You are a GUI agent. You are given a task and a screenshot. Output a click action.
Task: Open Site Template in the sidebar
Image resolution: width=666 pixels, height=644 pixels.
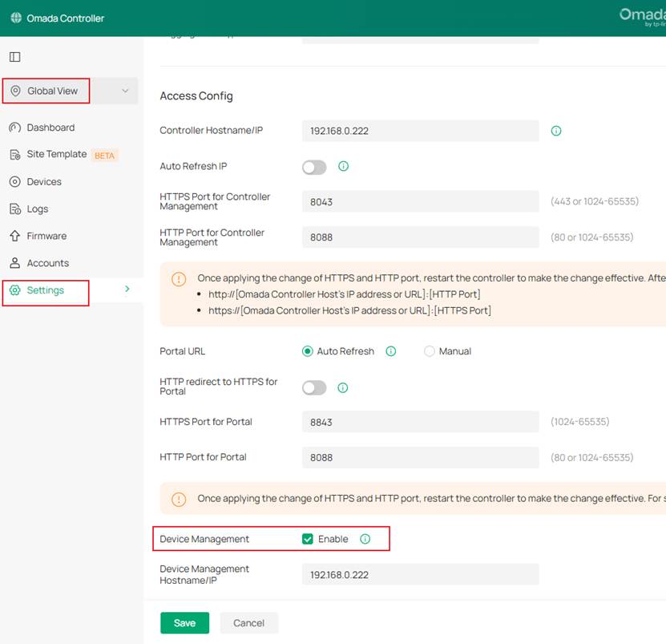tap(56, 154)
